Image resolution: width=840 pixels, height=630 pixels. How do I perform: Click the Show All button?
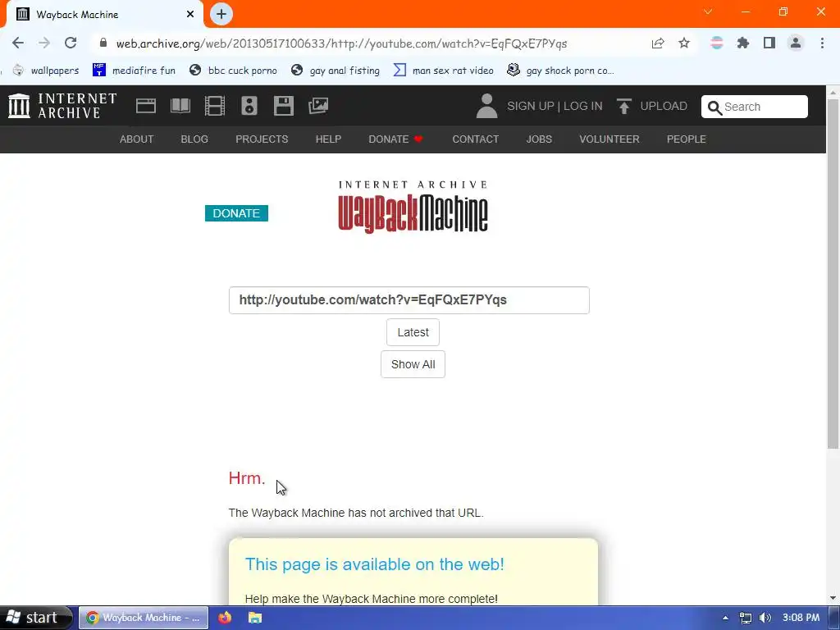point(413,365)
